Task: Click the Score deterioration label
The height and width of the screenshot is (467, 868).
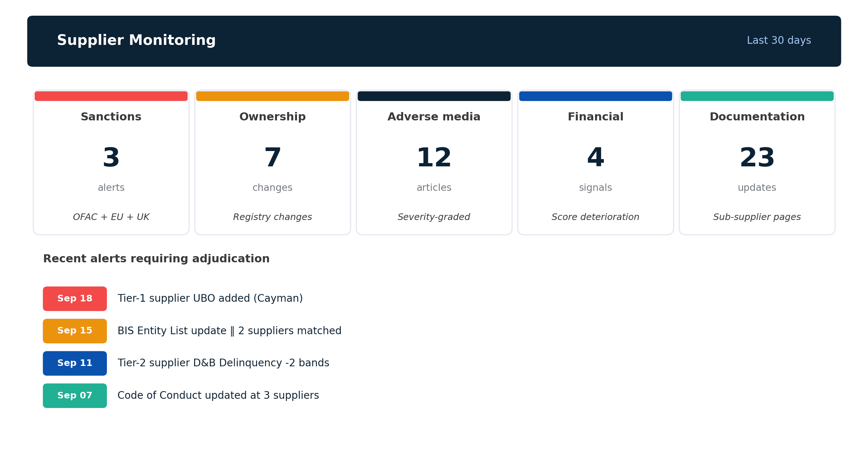Action: tap(595, 216)
